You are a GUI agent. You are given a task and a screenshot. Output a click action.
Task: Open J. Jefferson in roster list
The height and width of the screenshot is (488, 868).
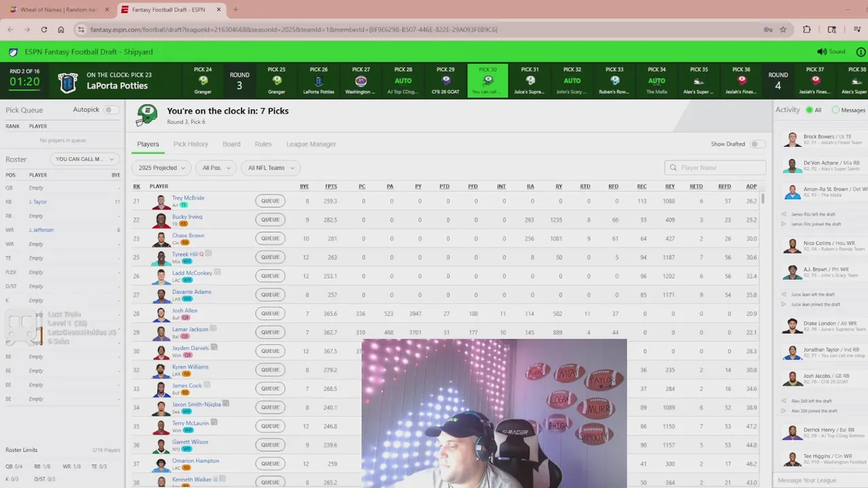[41, 230]
